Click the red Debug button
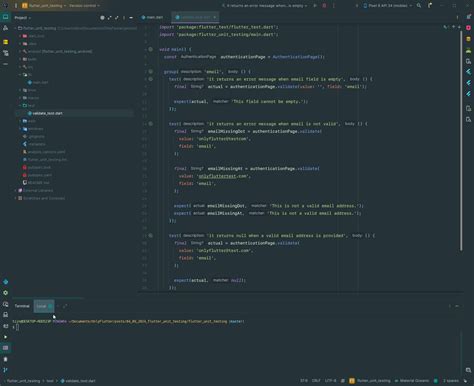Viewport: 474px width, 386px height. pos(324,6)
